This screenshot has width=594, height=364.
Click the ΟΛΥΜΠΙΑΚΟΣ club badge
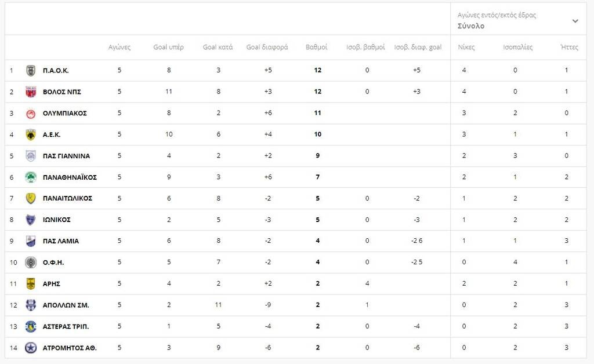(x=31, y=113)
